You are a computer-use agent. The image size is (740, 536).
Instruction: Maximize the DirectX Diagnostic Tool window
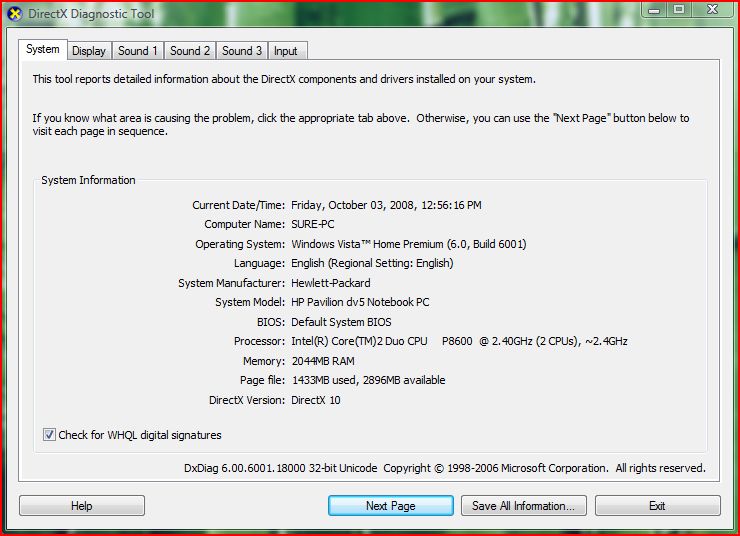tap(679, 10)
